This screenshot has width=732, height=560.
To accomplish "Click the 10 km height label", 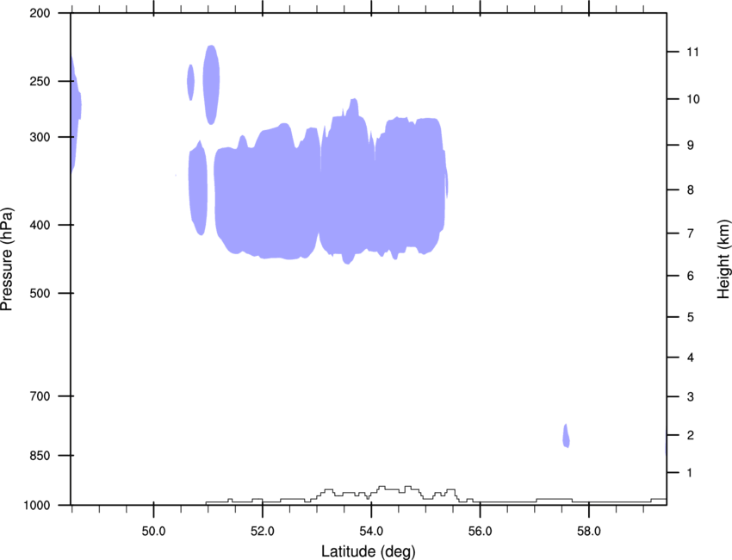I will 693,99.
